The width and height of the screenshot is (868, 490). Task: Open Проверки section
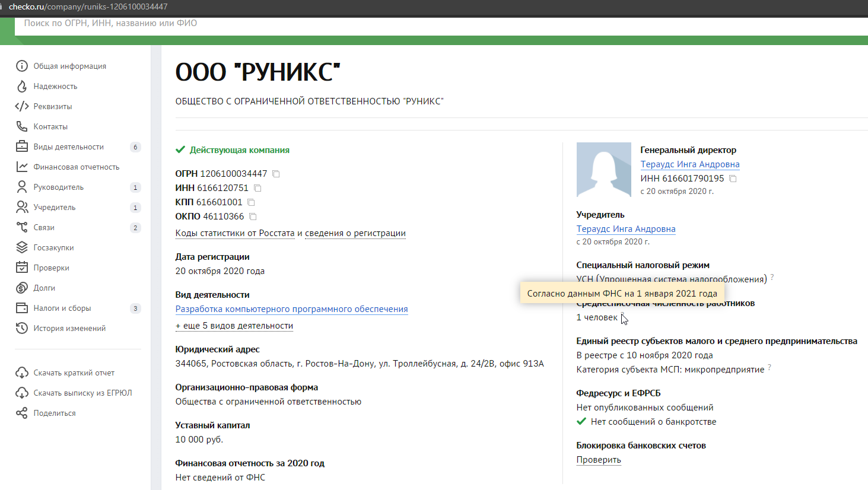[52, 268]
